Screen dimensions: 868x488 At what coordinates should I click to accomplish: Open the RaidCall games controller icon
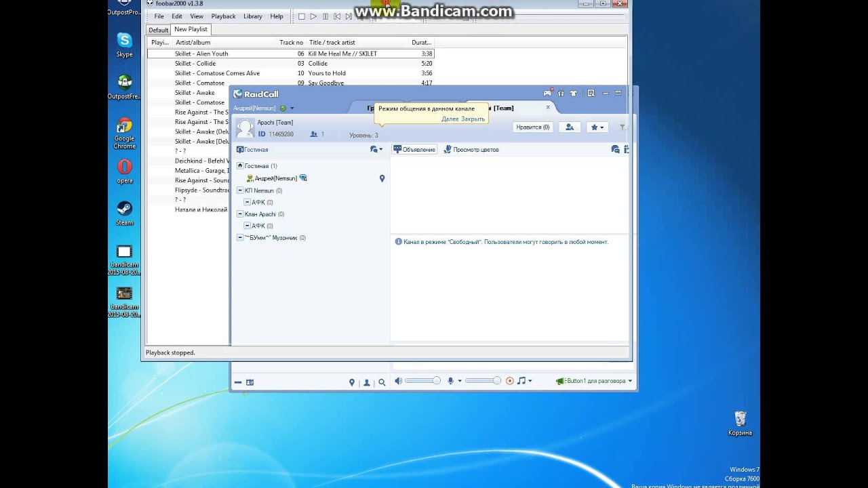547,94
